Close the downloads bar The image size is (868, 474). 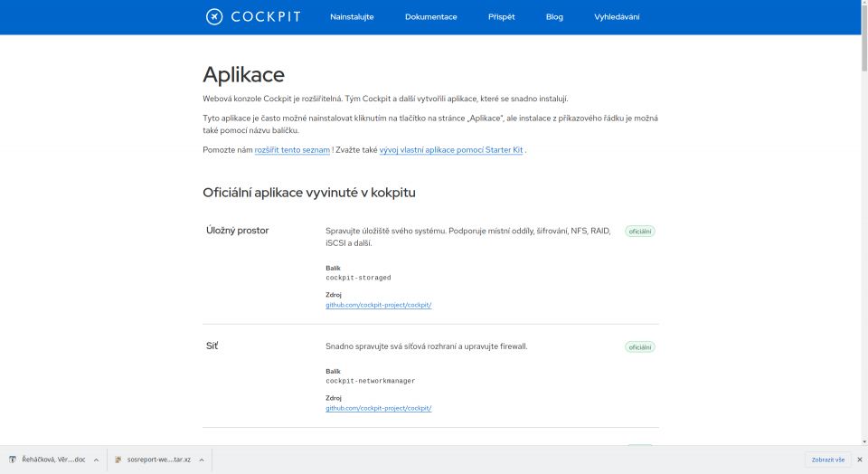(x=860, y=460)
